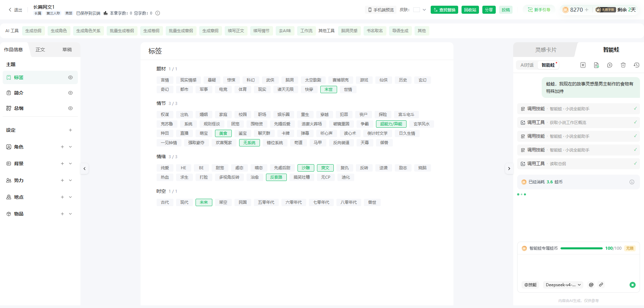Expand the 角色 section chevron
Screen dimensions: 644x308
70,147
